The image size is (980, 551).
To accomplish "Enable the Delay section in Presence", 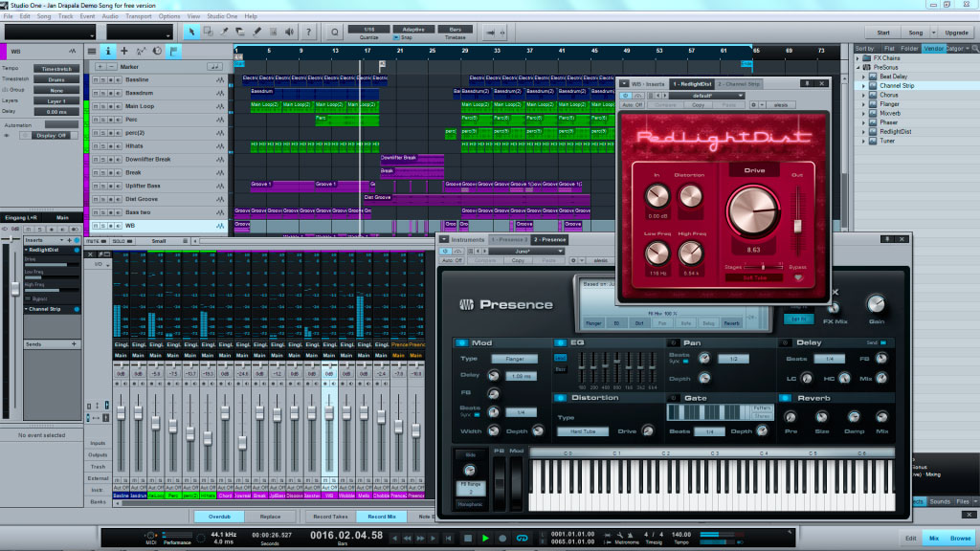I will point(786,343).
